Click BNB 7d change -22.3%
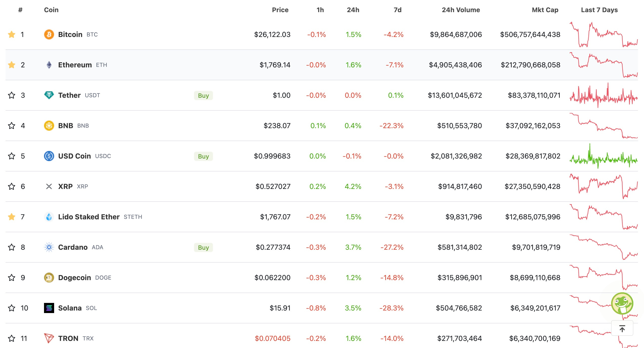Viewport: 644px width, 348px height. [x=391, y=126]
